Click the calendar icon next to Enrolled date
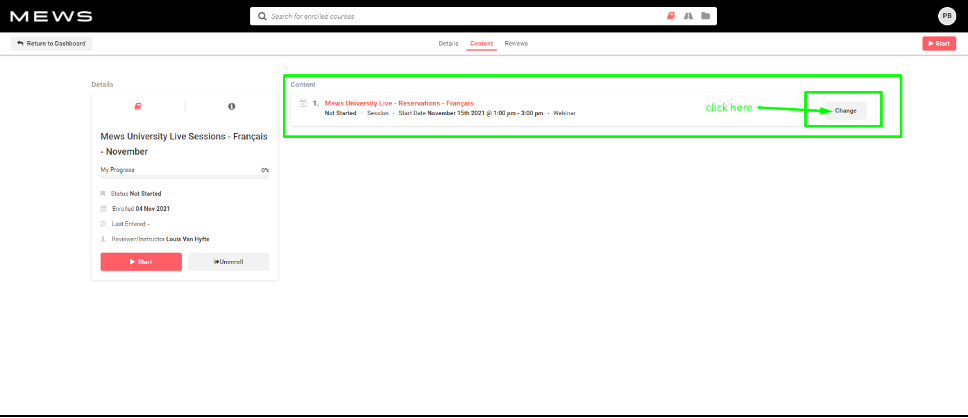 pos(103,208)
